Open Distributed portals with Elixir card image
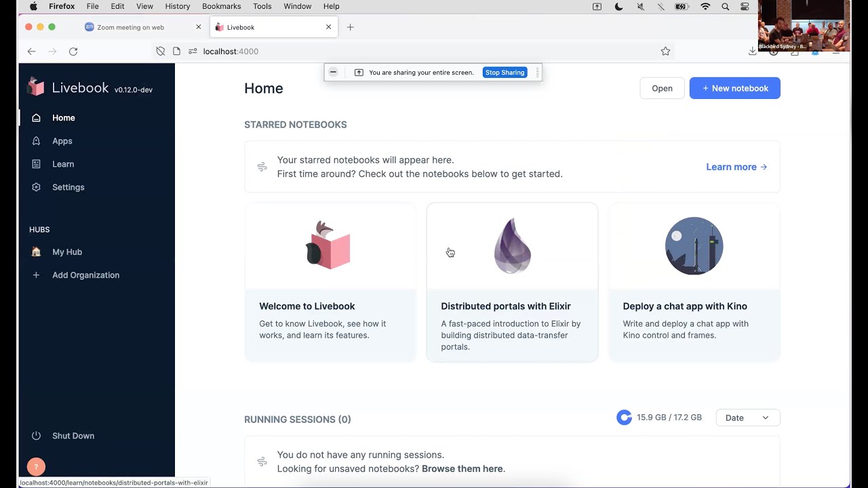Image resolution: width=868 pixels, height=488 pixels. coord(513,245)
